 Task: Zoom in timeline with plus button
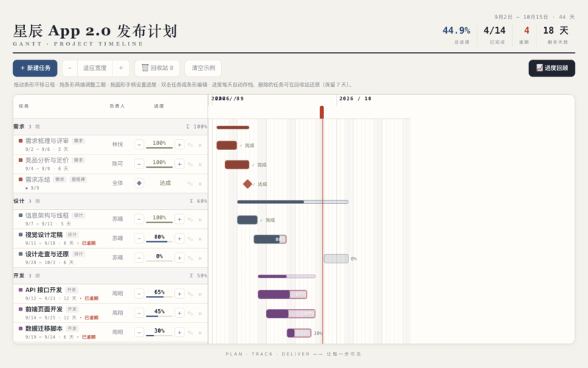121,68
